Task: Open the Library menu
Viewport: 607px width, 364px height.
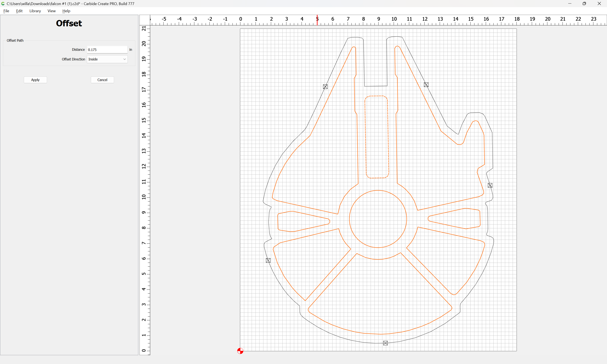Action: 35,11
